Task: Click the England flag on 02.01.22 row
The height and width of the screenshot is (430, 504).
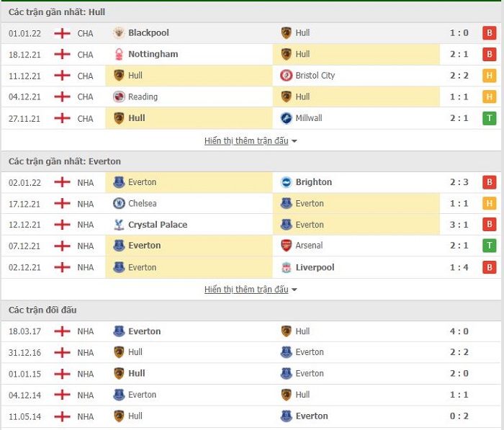Action: click(x=63, y=182)
